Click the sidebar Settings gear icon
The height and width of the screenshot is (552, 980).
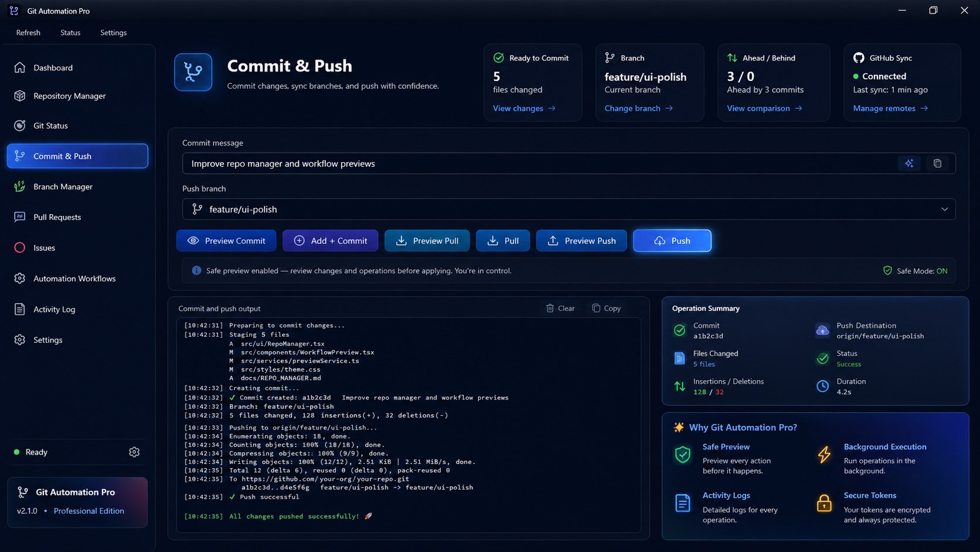pyautogui.click(x=20, y=340)
